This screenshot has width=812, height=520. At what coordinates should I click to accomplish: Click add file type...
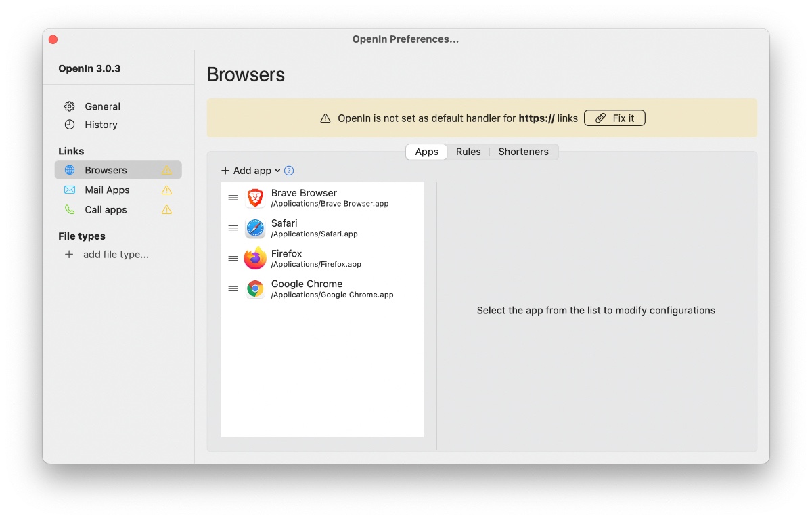pos(116,255)
